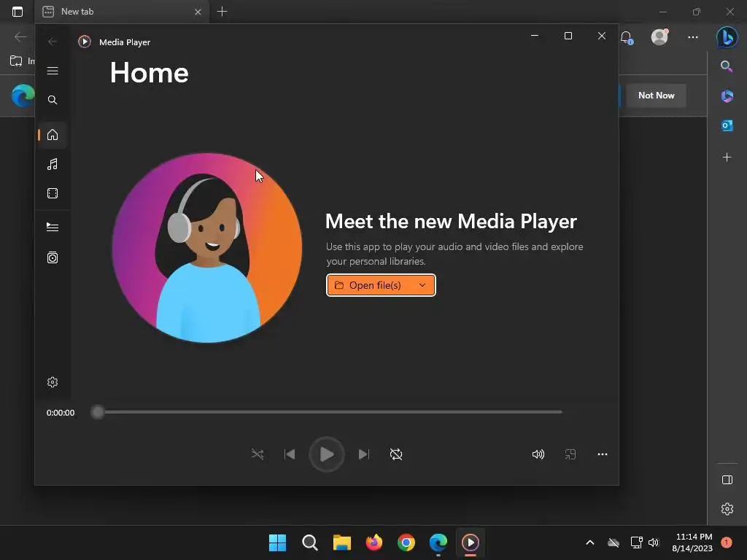
Task: Select the New tab in Edge
Action: click(x=123, y=12)
